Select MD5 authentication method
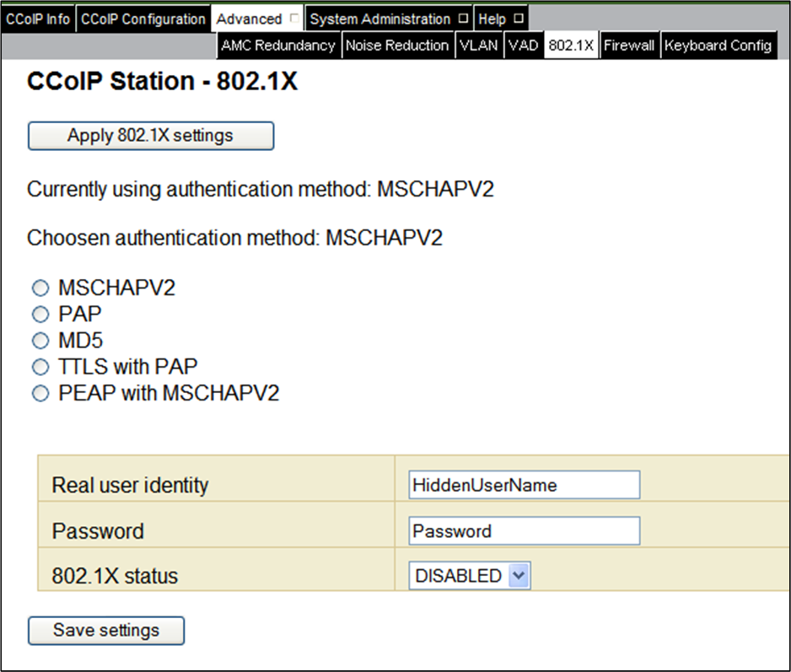 click(40, 341)
